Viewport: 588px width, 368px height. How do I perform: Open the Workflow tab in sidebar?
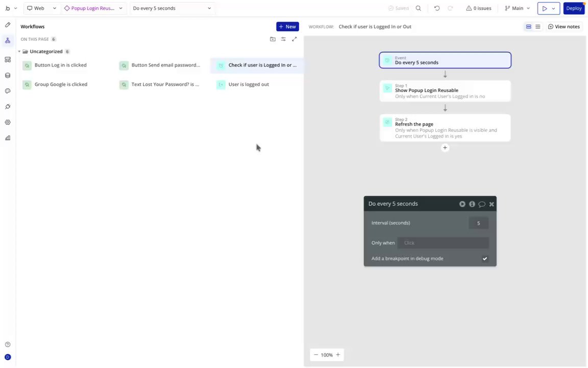pyautogui.click(x=8, y=40)
